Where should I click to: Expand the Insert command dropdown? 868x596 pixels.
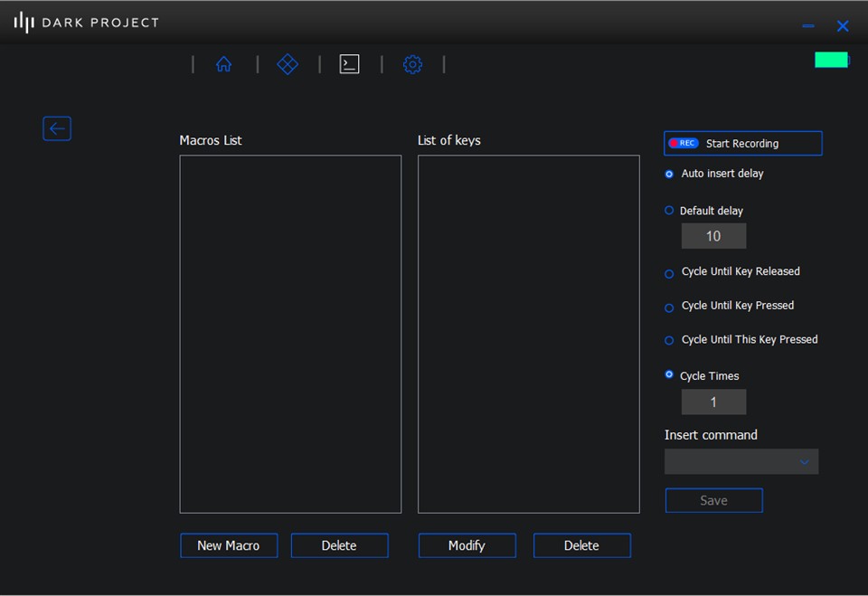coord(741,461)
